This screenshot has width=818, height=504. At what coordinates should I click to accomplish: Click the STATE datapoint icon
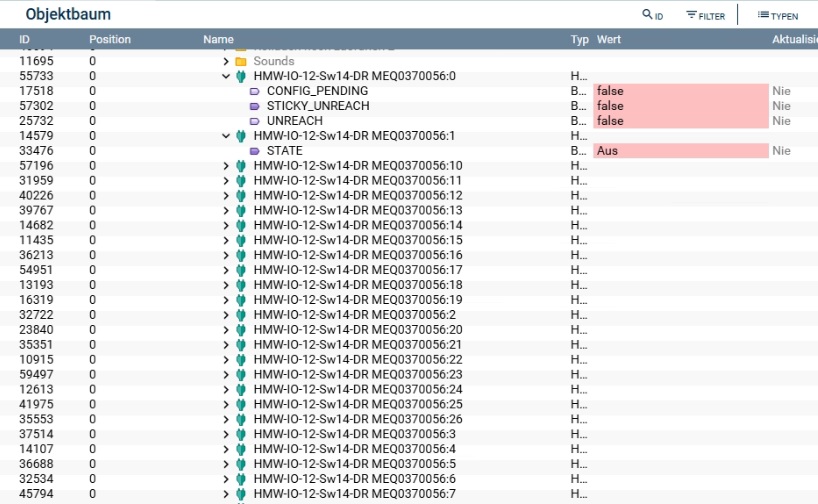click(255, 151)
